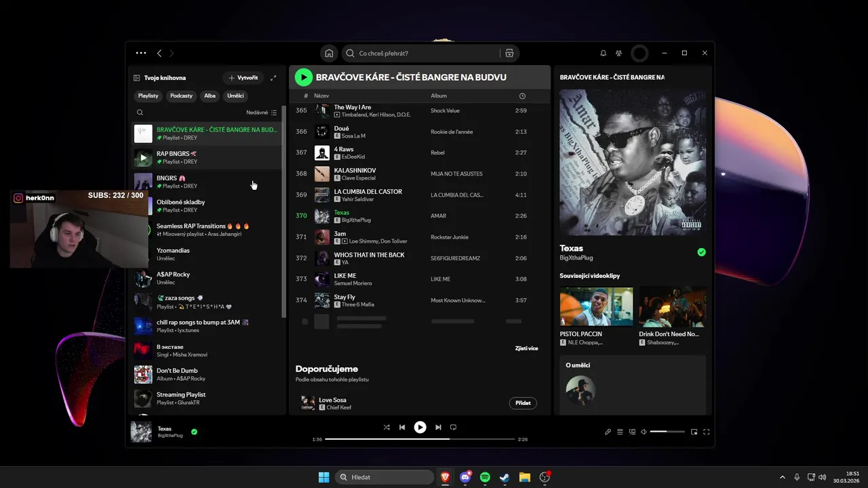Viewport: 868px width, 488px height.
Task: Open the round profile avatar
Action: [639, 53]
